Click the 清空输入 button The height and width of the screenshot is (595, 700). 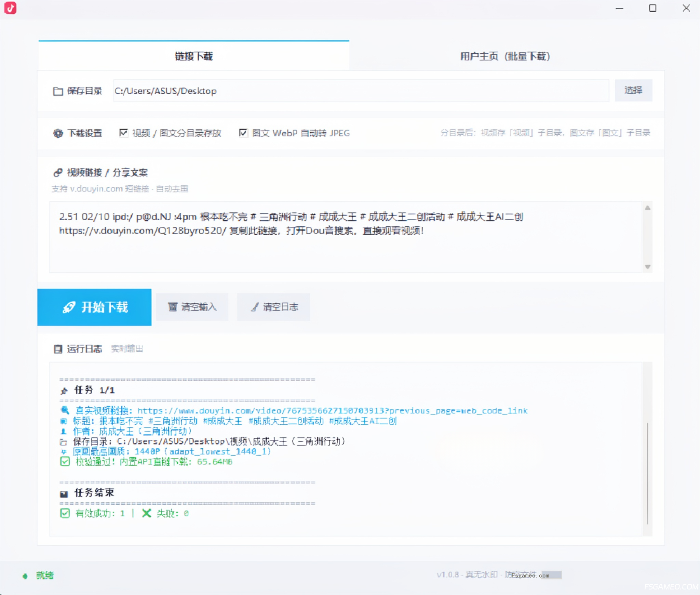coord(192,307)
